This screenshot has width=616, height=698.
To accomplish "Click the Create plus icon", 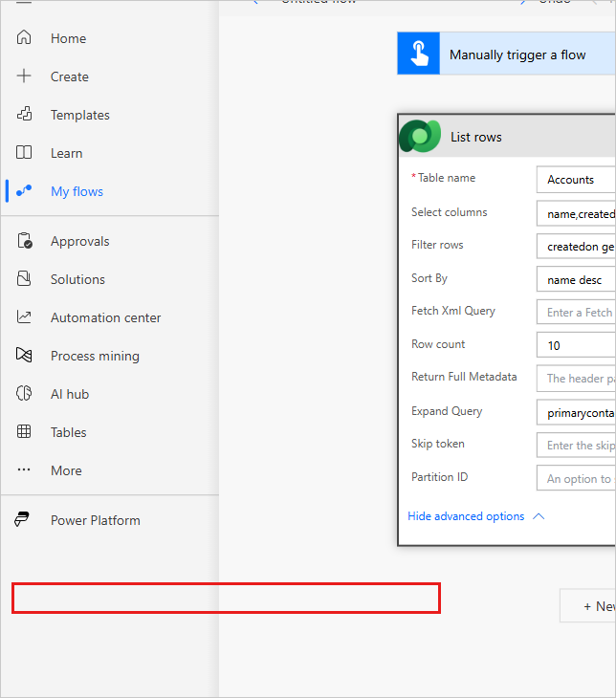I will click(24, 76).
